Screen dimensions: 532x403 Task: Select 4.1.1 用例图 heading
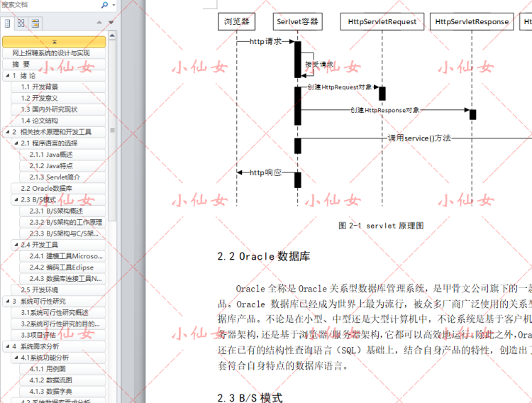(62, 369)
